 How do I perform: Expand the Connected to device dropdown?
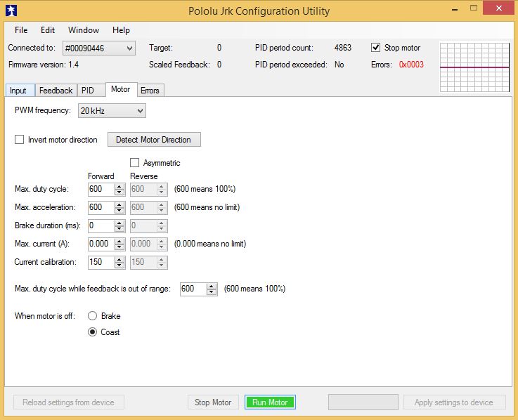98,48
